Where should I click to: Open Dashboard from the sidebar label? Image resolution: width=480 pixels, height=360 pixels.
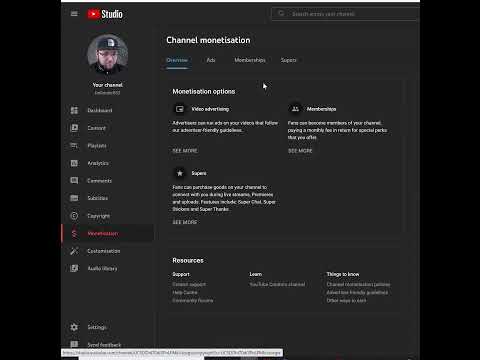[100, 110]
